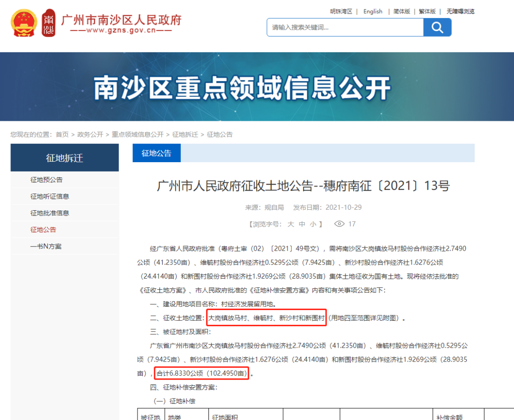514x420 pixels.
Task: Open 征地拆迁 breadcrumb link
Action: (185, 134)
